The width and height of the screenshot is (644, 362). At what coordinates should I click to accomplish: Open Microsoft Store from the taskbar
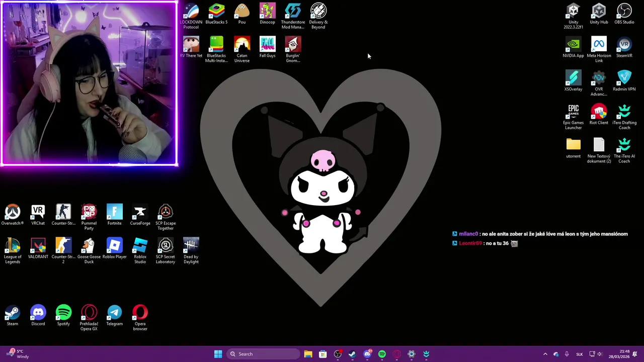(x=323, y=354)
